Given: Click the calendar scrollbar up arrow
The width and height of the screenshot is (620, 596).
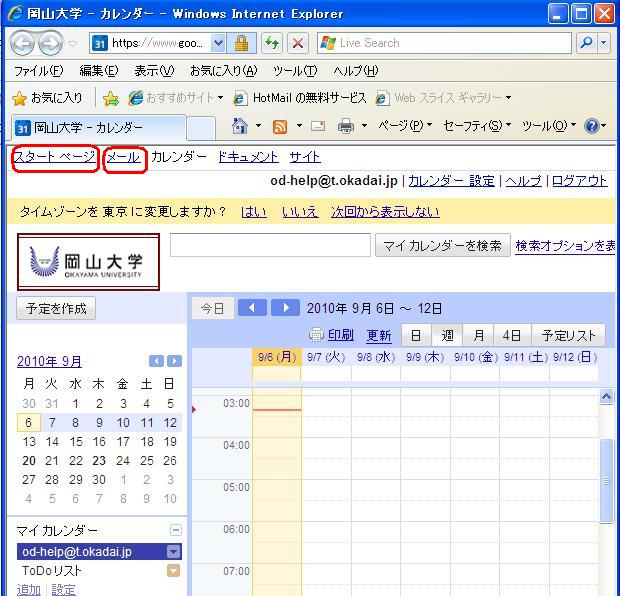Looking at the screenshot, I should pyautogui.click(x=606, y=396).
